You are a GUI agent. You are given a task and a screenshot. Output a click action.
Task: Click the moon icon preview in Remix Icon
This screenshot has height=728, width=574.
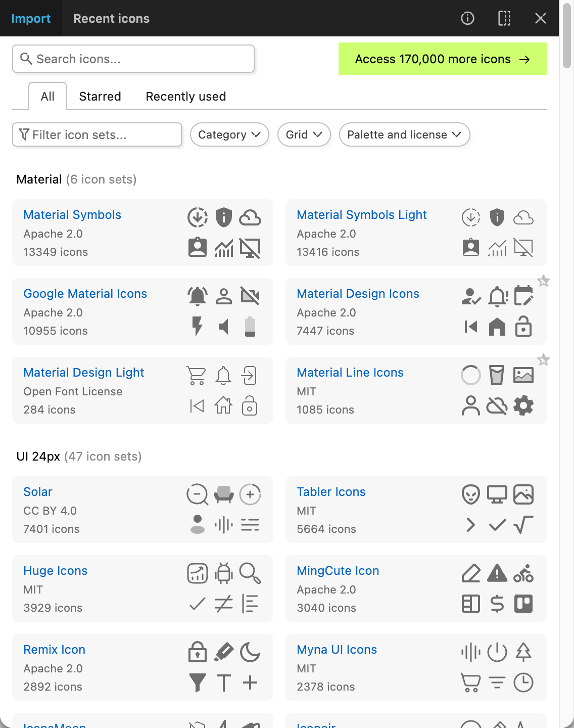tap(251, 652)
